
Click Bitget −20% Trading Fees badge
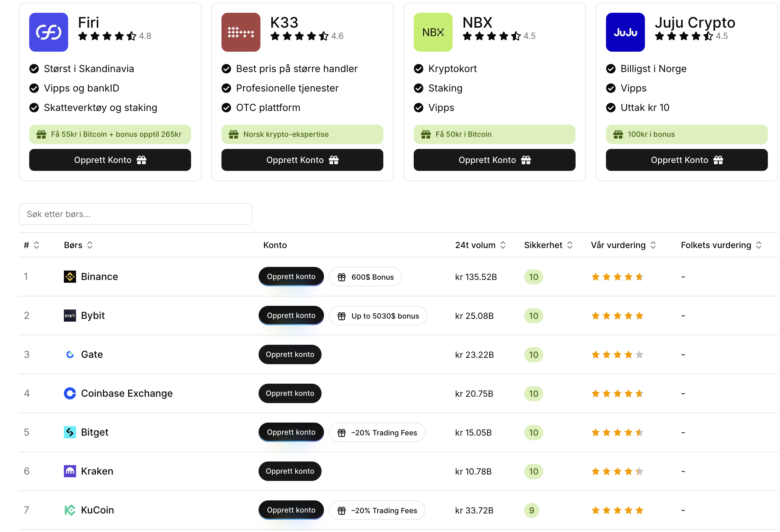click(x=377, y=433)
